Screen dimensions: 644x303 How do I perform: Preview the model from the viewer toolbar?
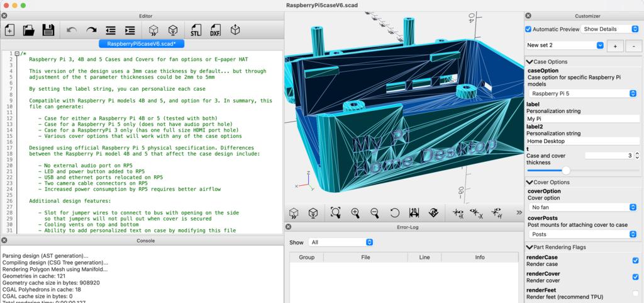click(x=294, y=212)
